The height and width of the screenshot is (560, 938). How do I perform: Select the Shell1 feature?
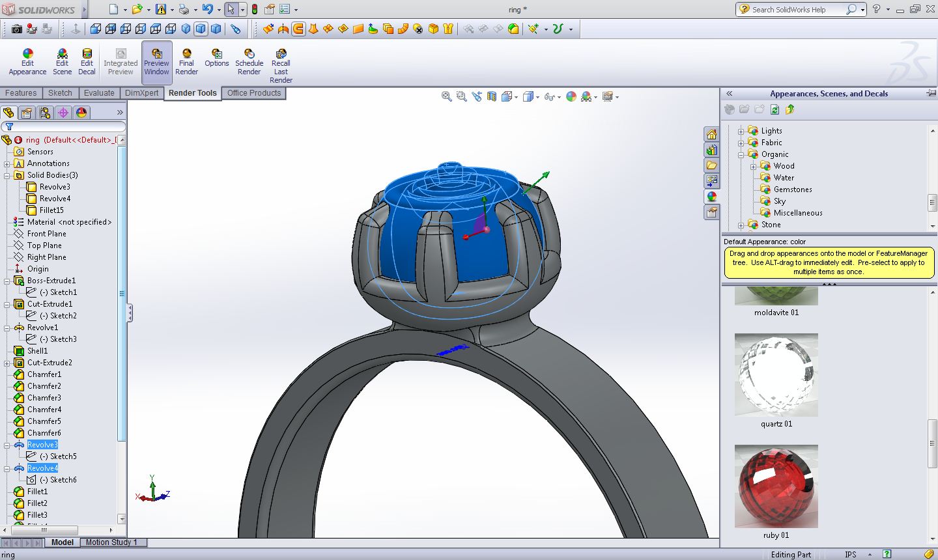(x=37, y=351)
